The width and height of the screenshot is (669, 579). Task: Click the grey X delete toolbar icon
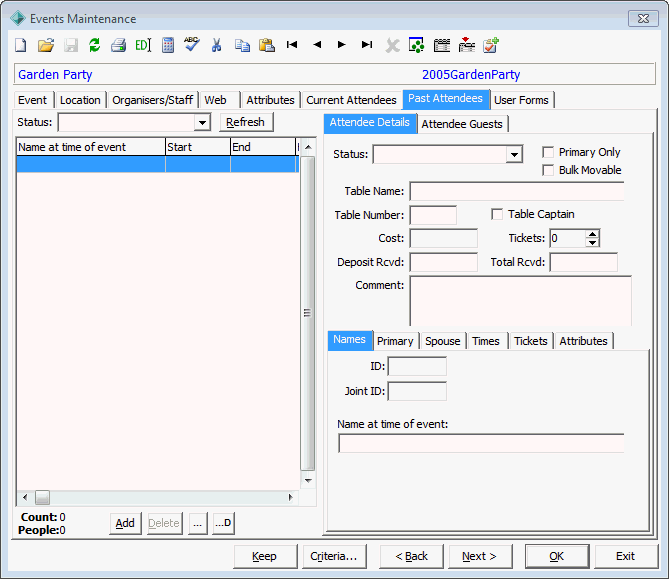pyautogui.click(x=393, y=46)
